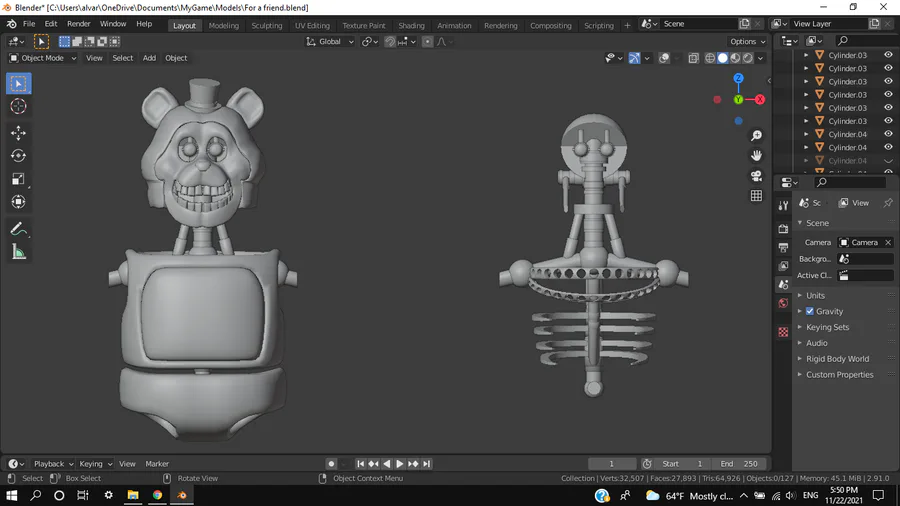
Task: Select the Measure ruler tool
Action: pyautogui.click(x=18, y=252)
